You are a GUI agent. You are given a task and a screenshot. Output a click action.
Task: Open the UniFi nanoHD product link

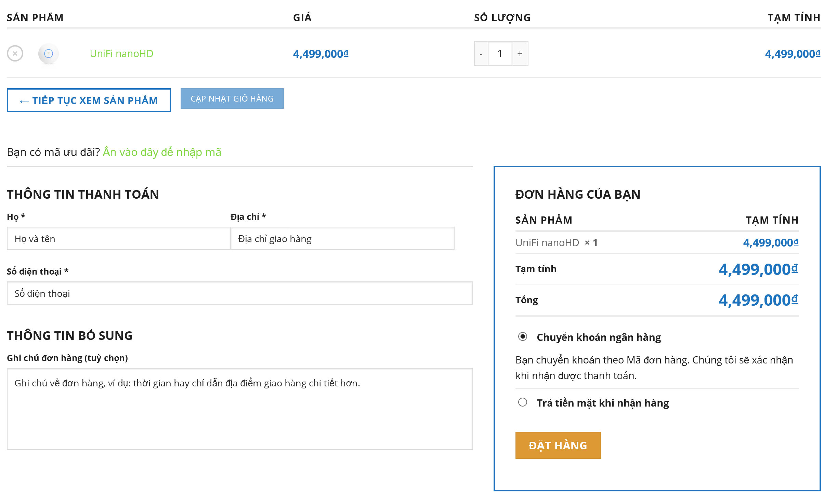(121, 54)
